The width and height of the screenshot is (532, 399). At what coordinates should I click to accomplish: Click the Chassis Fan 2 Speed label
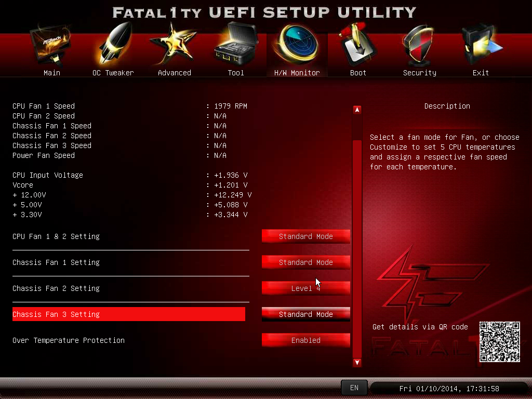click(52, 136)
